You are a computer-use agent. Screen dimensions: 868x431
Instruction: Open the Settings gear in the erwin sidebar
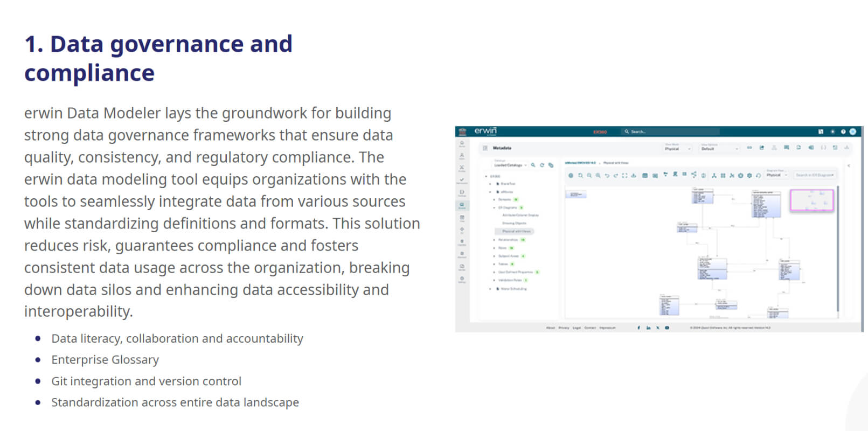pos(462,279)
